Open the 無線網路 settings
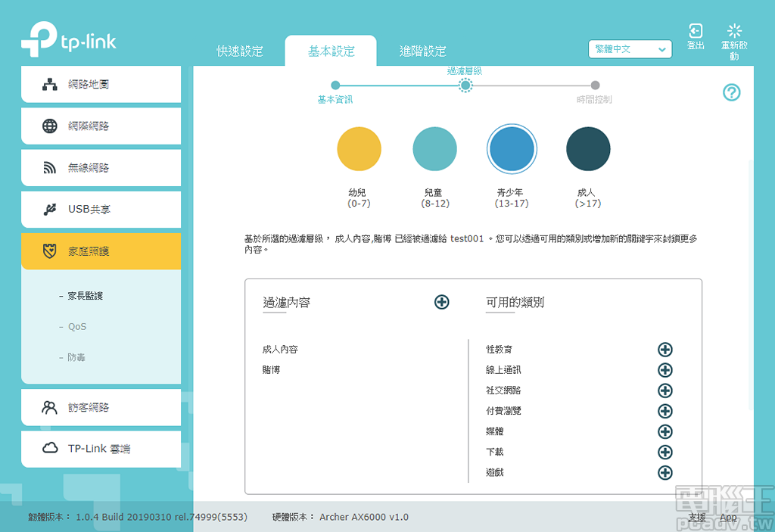The image size is (775, 532). pos(83,167)
